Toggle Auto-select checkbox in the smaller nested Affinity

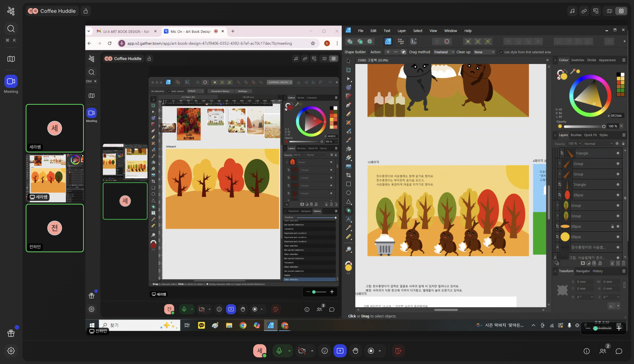point(169,91)
